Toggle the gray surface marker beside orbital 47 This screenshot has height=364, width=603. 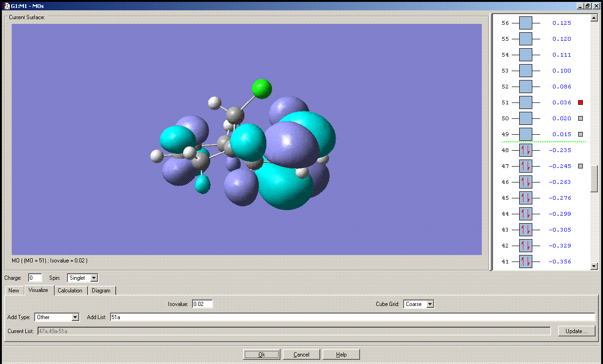coord(581,166)
